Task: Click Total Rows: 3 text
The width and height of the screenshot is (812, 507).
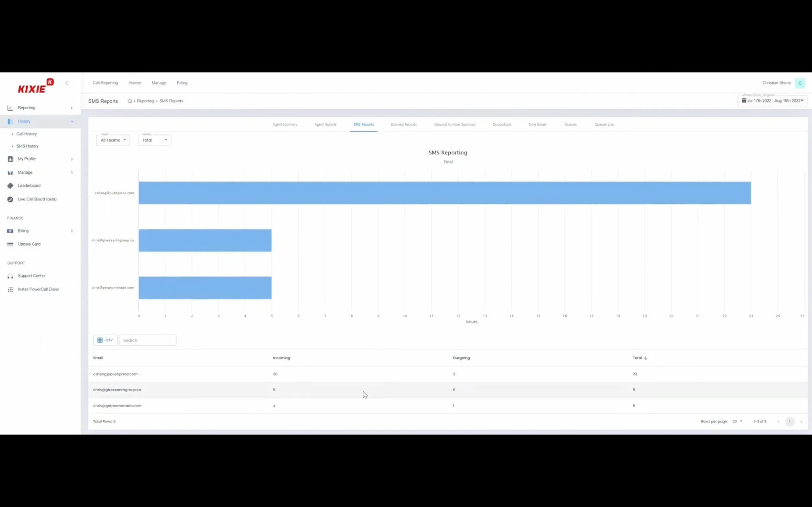Action: (x=104, y=421)
